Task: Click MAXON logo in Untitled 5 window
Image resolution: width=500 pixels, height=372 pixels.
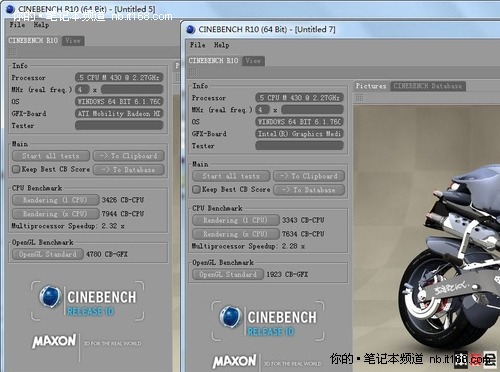Action: coord(54,341)
